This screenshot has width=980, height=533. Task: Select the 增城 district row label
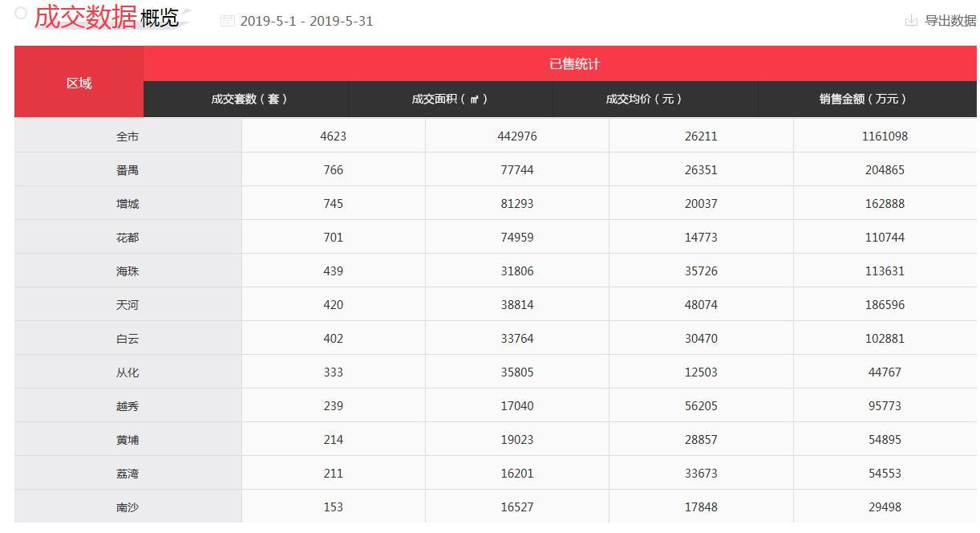tap(128, 204)
